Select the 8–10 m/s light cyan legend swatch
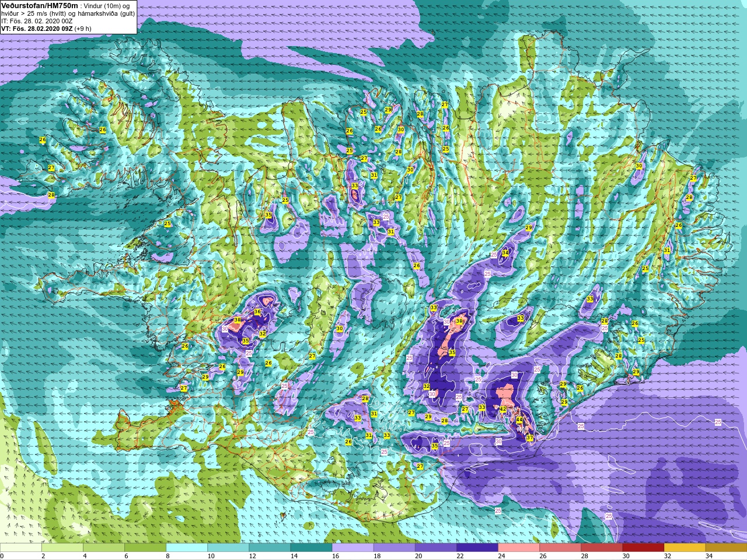The height and width of the screenshot is (560, 747). (x=187, y=548)
